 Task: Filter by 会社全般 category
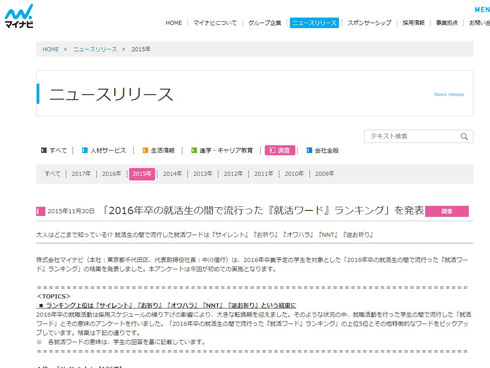click(x=323, y=150)
